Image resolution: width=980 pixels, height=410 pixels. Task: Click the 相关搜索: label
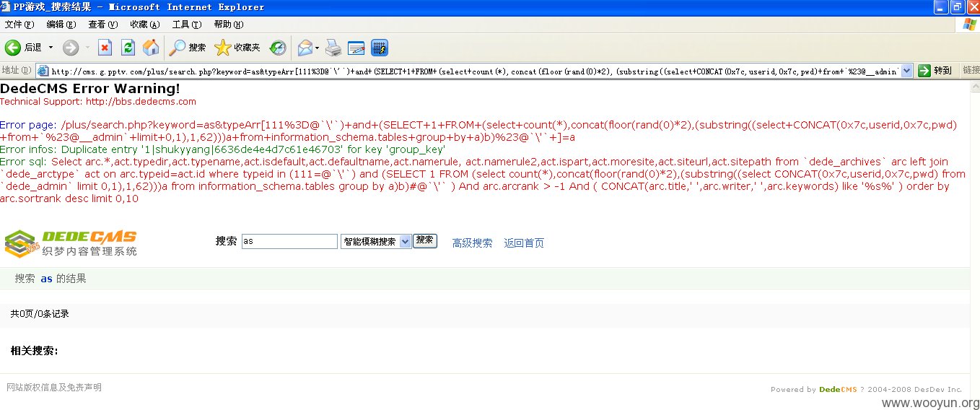(x=34, y=352)
